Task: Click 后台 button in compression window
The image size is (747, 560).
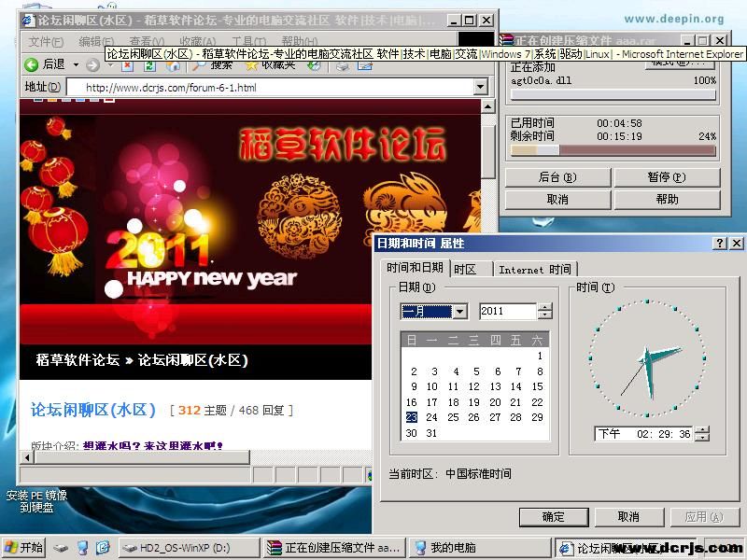Action: point(557,177)
